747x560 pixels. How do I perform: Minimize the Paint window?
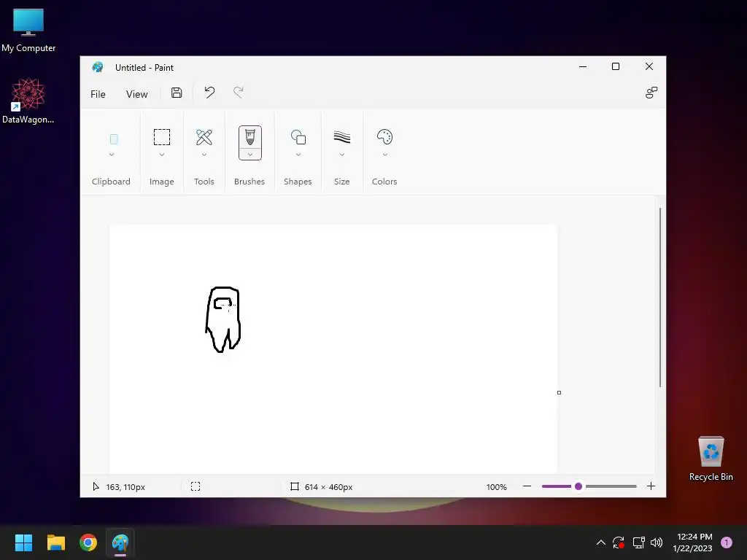coord(583,66)
